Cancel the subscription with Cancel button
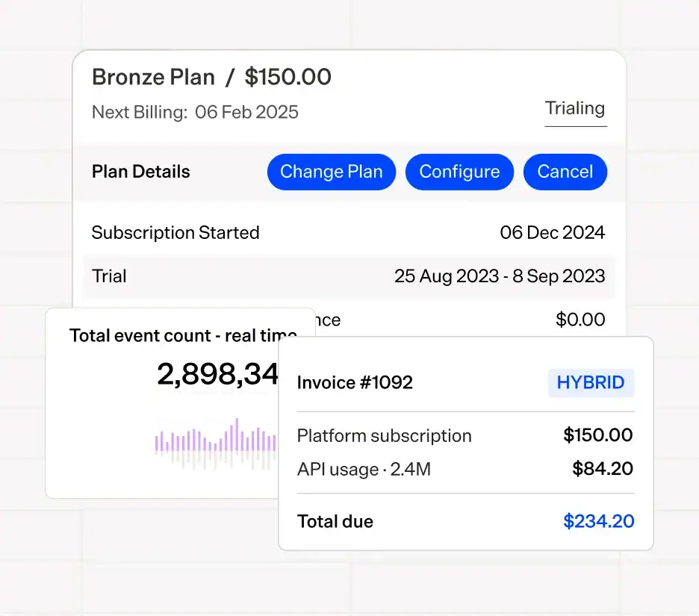 pyautogui.click(x=565, y=172)
